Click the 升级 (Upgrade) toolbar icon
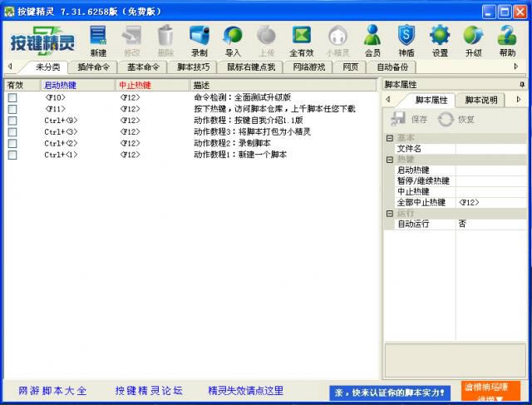532x405 pixels. click(x=473, y=40)
